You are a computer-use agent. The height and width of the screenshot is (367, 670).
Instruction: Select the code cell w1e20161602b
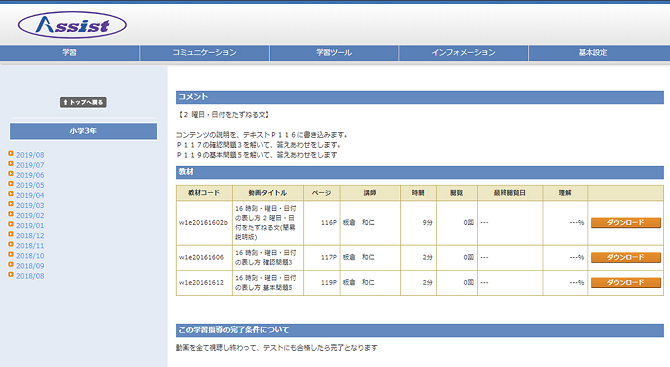pos(203,223)
